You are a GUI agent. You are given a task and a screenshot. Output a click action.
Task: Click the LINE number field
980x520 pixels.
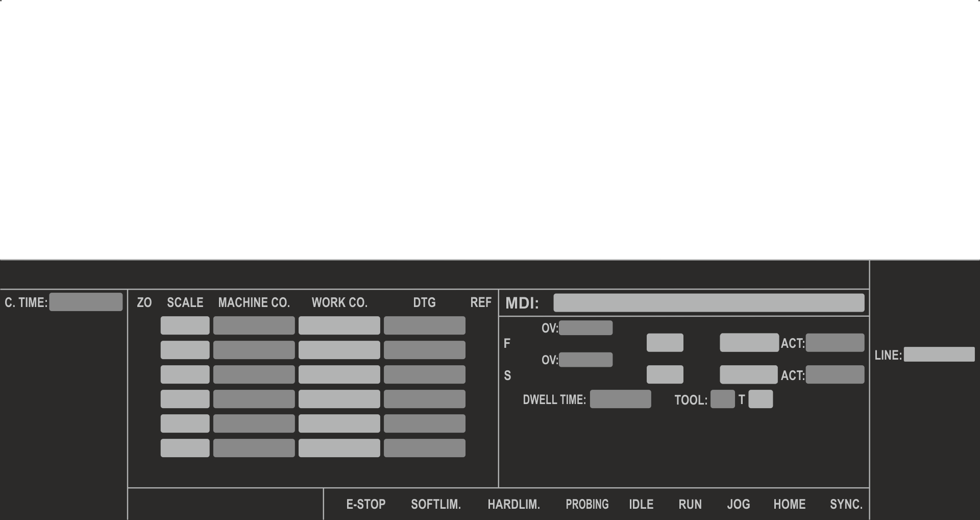tap(939, 354)
